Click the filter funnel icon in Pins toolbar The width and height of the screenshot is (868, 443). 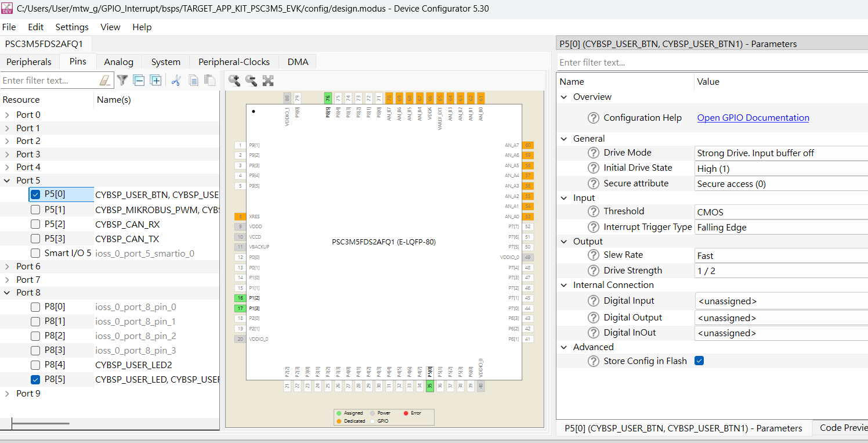[122, 80]
